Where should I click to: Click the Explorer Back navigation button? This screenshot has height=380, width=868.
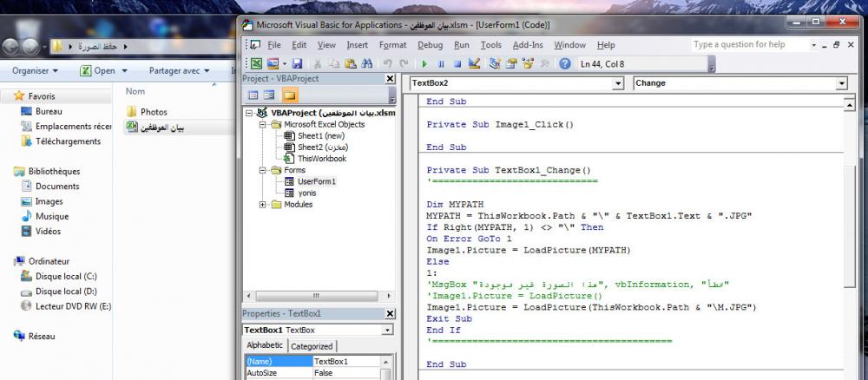pyautogui.click(x=12, y=47)
